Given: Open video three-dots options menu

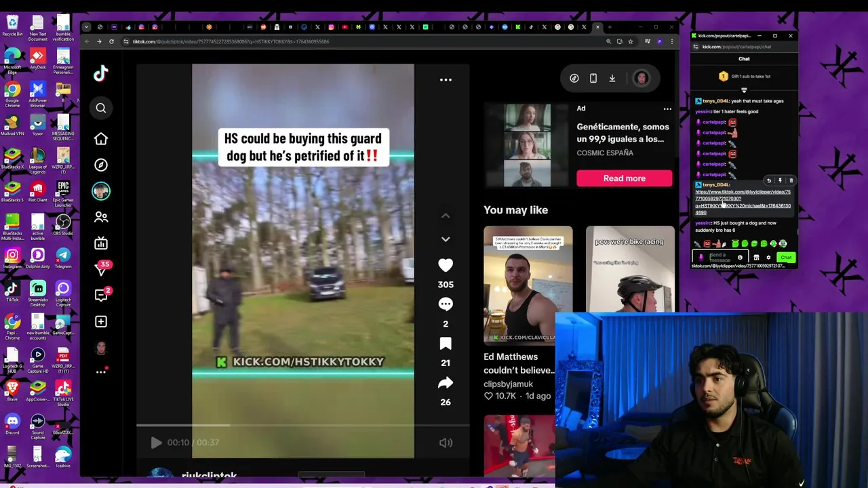Looking at the screenshot, I should (446, 80).
